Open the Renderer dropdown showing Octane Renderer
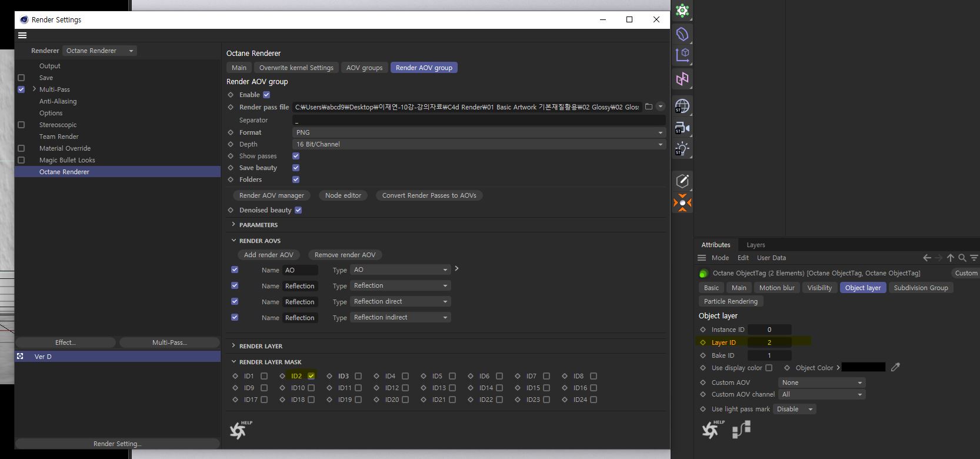980x459 pixels. (x=99, y=51)
